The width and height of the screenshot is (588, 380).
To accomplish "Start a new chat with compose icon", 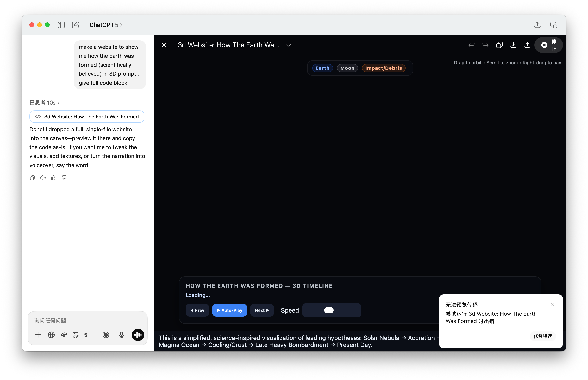I will click(75, 25).
